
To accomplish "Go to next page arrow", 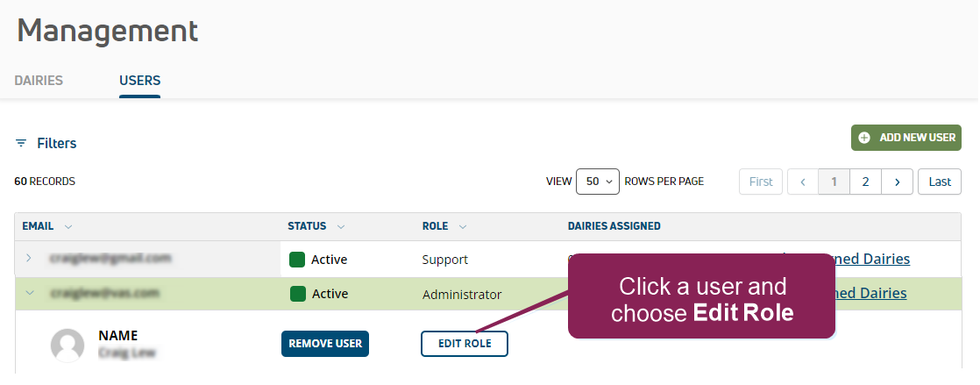I will pyautogui.click(x=897, y=182).
